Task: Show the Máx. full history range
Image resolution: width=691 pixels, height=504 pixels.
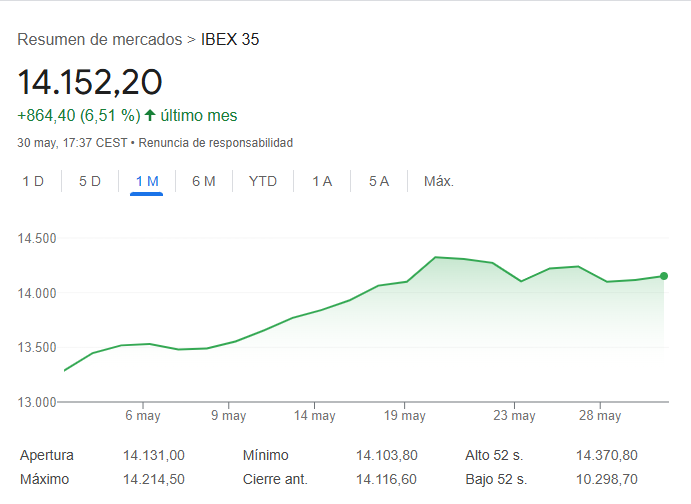Action: pos(439,181)
